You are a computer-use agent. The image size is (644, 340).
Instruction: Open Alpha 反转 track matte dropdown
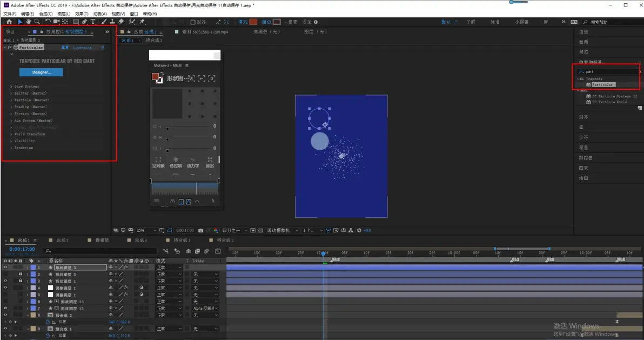pyautogui.click(x=205, y=308)
